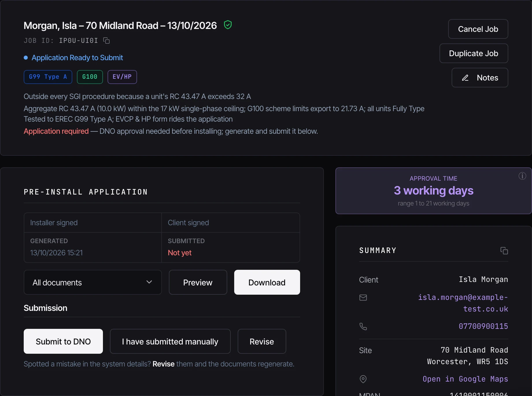The height and width of the screenshot is (396, 532).
Task: Click the Revise button
Action: pos(262,341)
